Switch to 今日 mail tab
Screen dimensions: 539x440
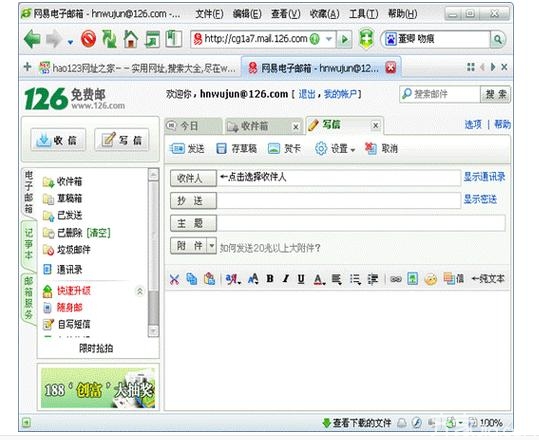(193, 126)
